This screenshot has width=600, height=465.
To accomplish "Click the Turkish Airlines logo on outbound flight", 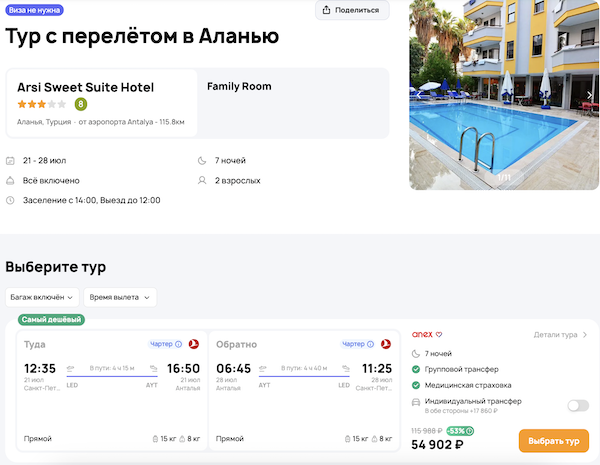I will click(x=193, y=344).
